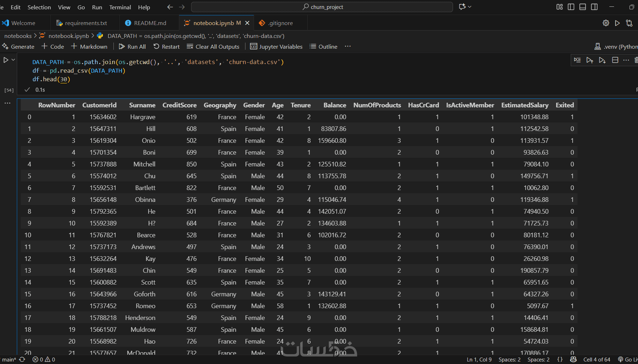Open notebook settings gear icon

point(606,23)
